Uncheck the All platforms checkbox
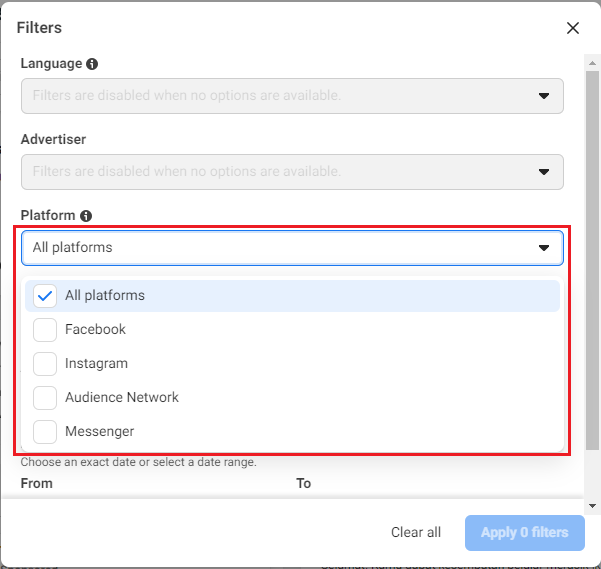 coord(45,296)
